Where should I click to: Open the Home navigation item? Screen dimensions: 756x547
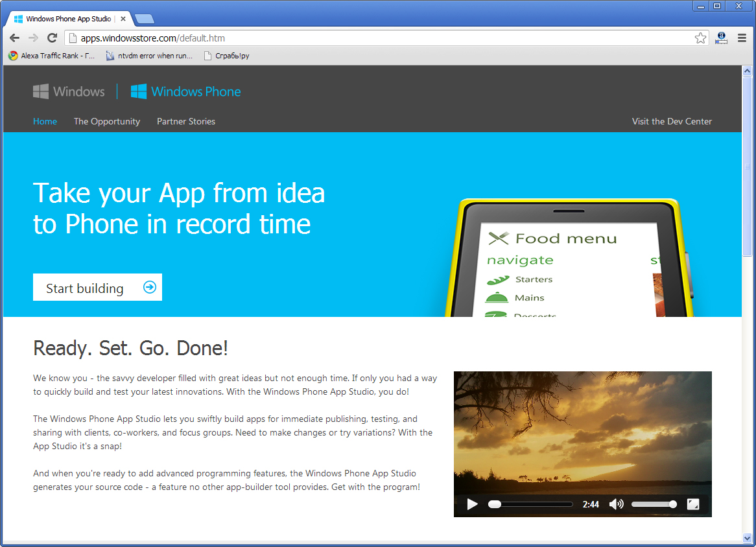[x=45, y=121]
